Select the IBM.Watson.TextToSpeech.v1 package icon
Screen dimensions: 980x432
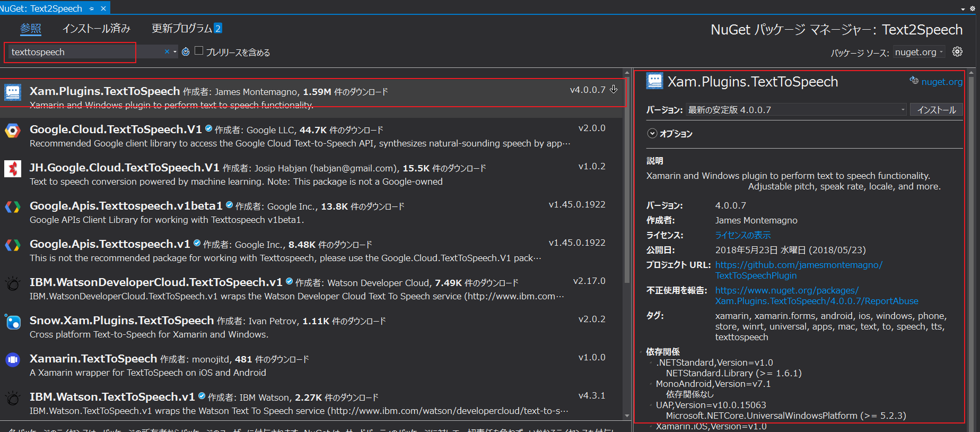(x=13, y=398)
